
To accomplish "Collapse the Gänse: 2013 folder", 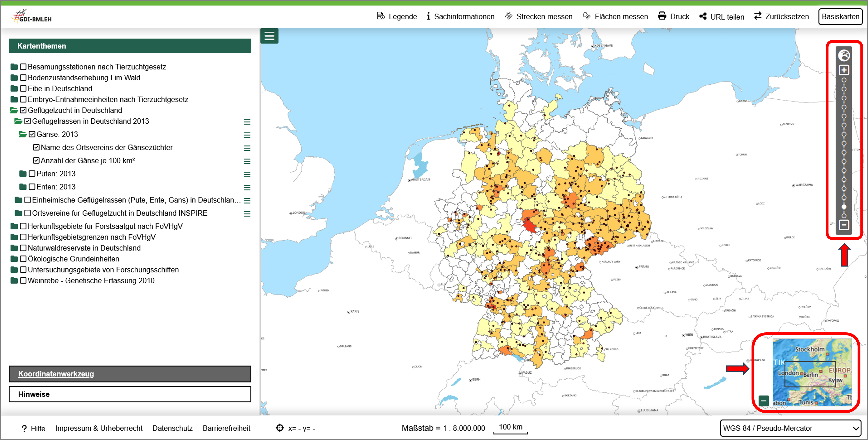I will [23, 134].
